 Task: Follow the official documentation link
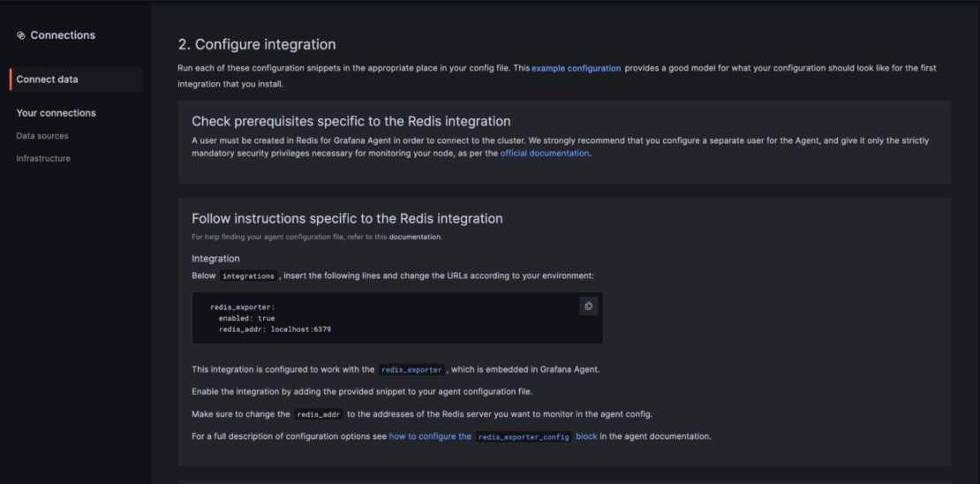click(544, 153)
